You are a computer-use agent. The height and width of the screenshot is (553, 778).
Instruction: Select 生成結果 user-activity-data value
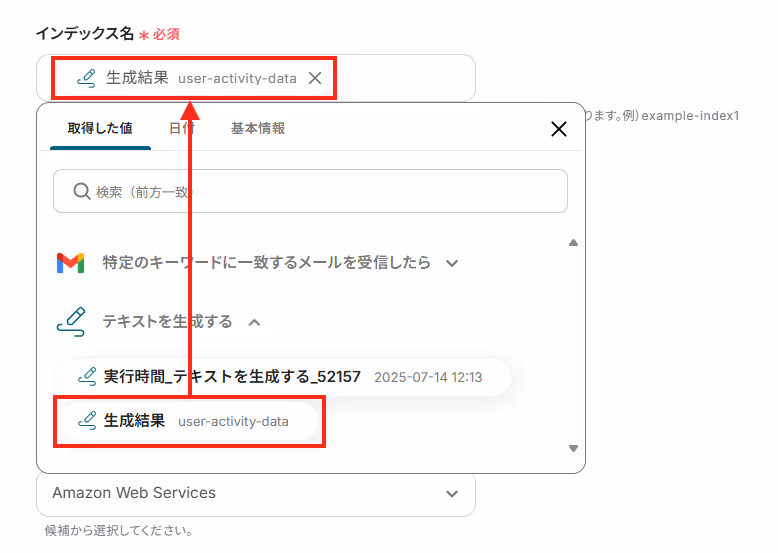click(191, 421)
